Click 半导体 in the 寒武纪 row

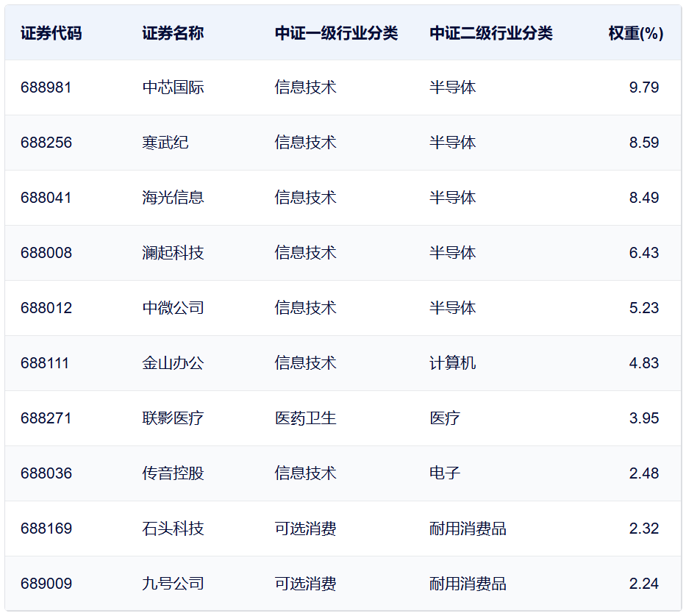click(452, 143)
